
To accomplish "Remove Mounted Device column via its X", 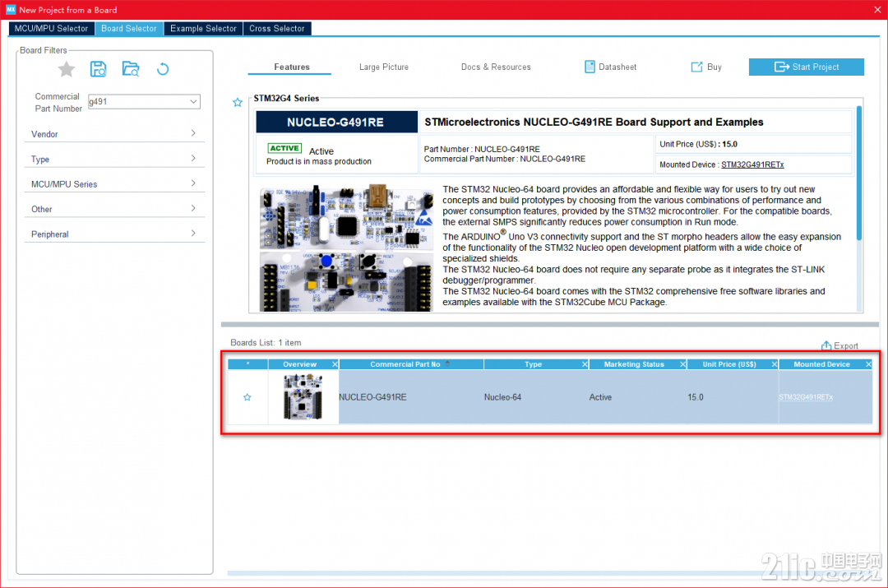I will pyautogui.click(x=868, y=364).
